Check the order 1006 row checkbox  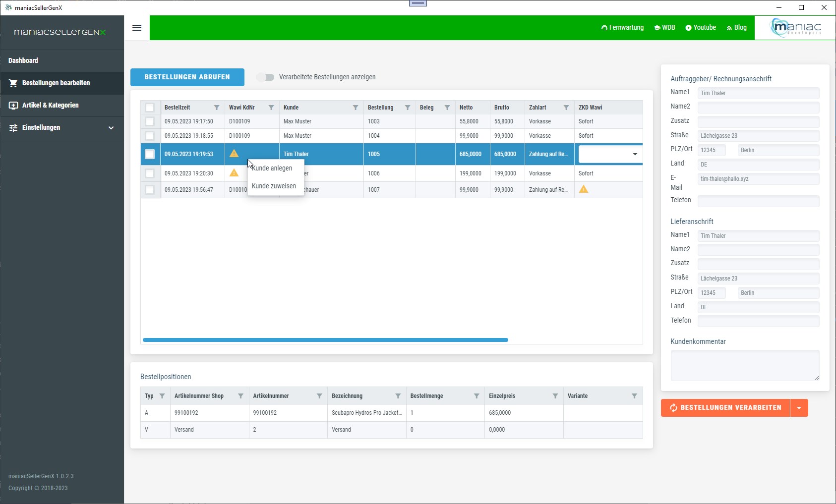(x=150, y=173)
